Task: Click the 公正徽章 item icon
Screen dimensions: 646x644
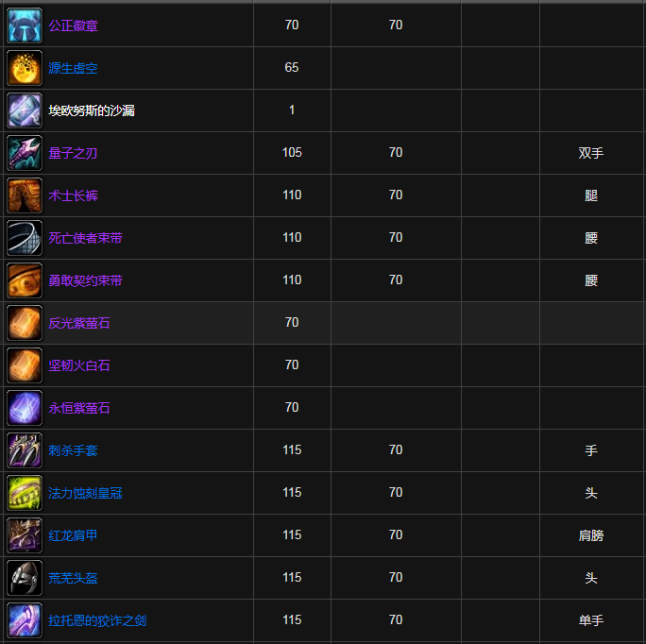Action: pos(25,25)
